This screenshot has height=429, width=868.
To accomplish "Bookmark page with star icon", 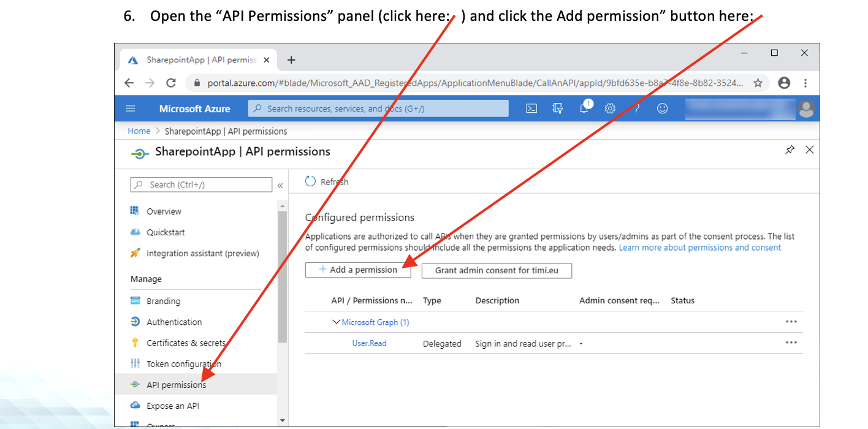I will coord(758,83).
